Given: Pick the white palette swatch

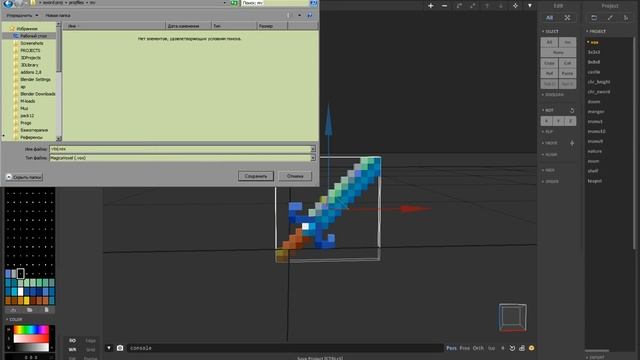Looking at the screenshot, I should tap(20, 292).
